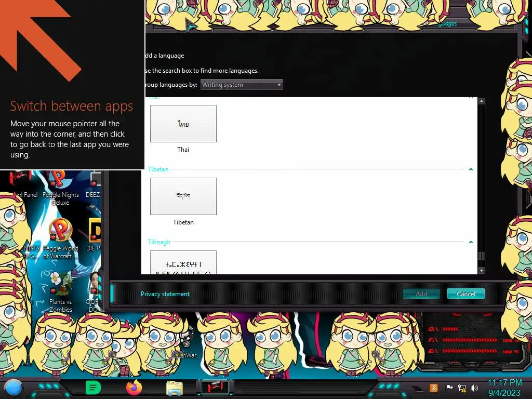Select the Tibetan language tile
The image size is (532, 399).
(x=183, y=196)
